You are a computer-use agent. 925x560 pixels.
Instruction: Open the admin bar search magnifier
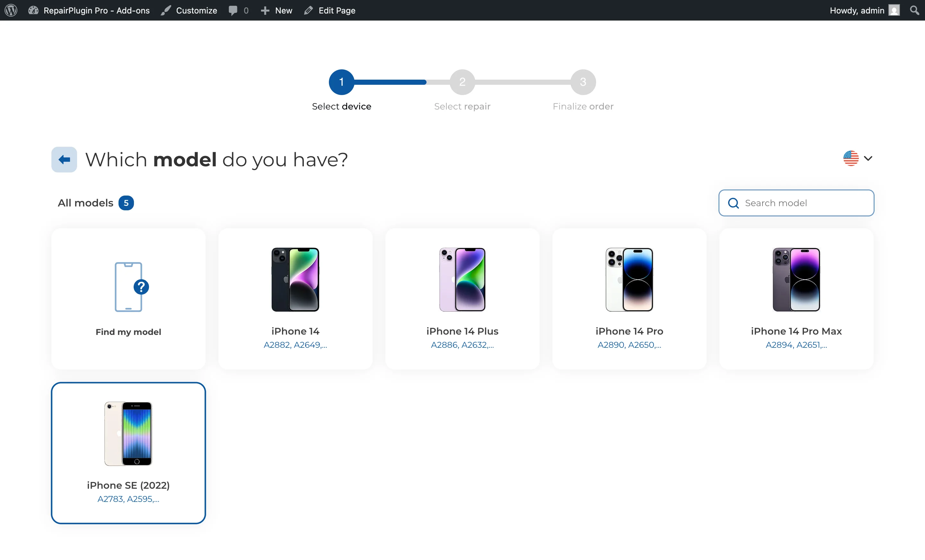[914, 10]
